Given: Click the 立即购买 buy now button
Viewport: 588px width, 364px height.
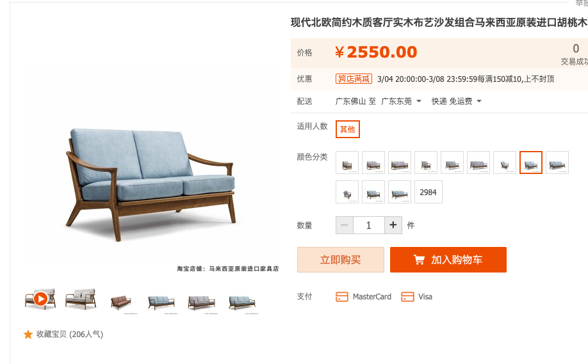Looking at the screenshot, I should coord(341,260).
